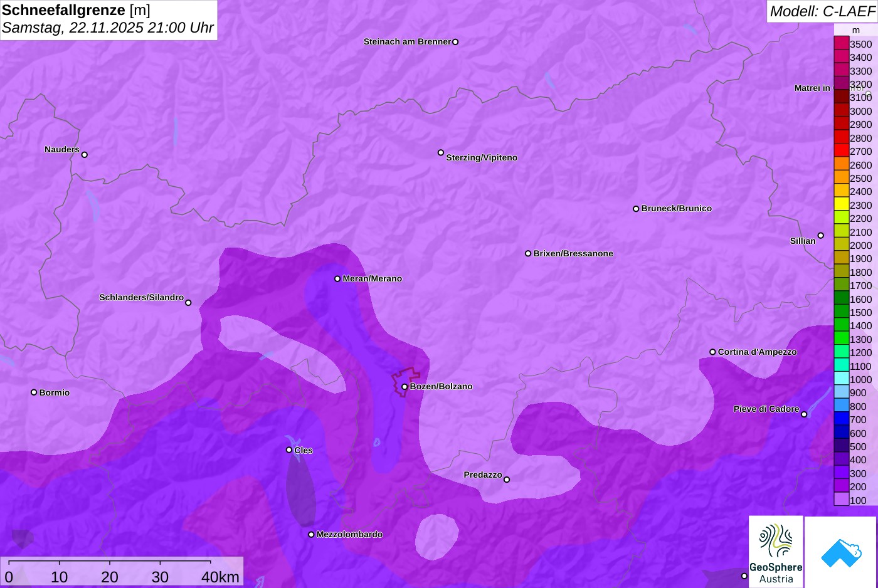Click the Sterzing/Vipiteno marker dot

click(x=441, y=152)
